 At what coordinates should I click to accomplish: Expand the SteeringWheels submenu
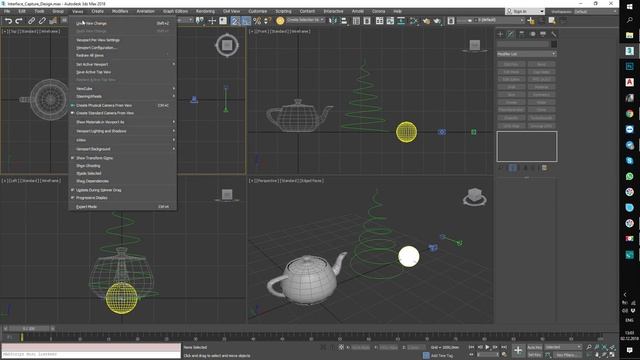coord(122,96)
